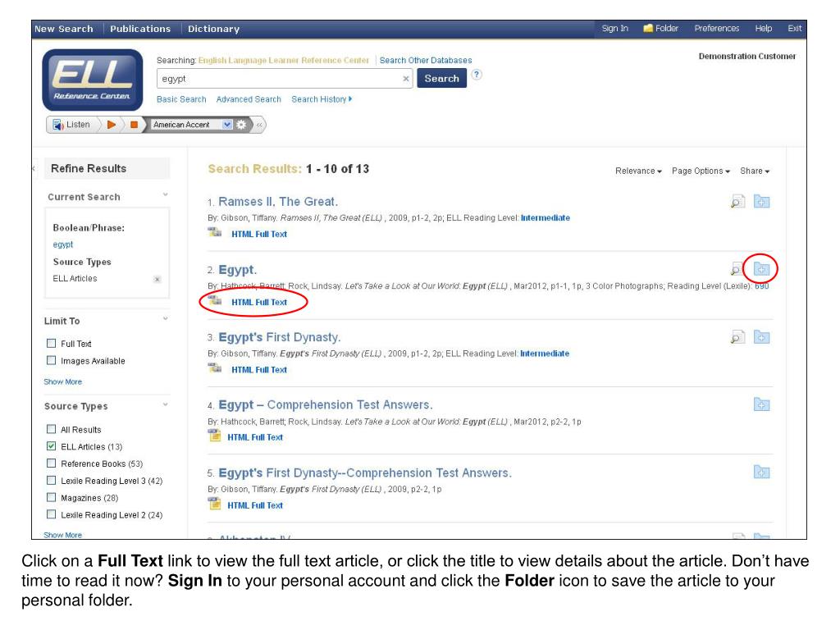Click the HTML icon beside the Egypt article's Full Text
This screenshot has width=840, height=630.
click(215, 300)
